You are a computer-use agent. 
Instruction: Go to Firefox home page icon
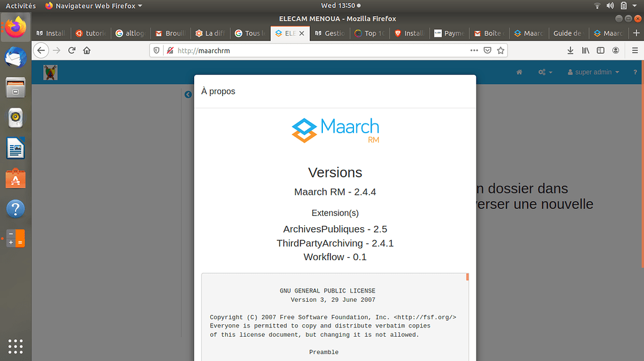[x=87, y=50]
